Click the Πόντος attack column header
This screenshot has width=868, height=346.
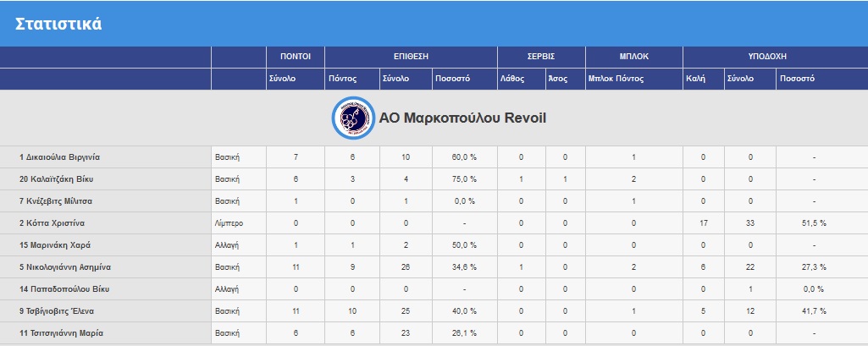pos(342,79)
